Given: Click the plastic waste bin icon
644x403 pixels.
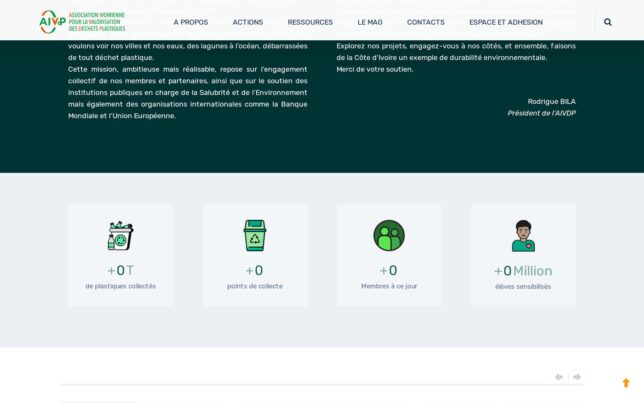Looking at the screenshot, I should tap(120, 235).
